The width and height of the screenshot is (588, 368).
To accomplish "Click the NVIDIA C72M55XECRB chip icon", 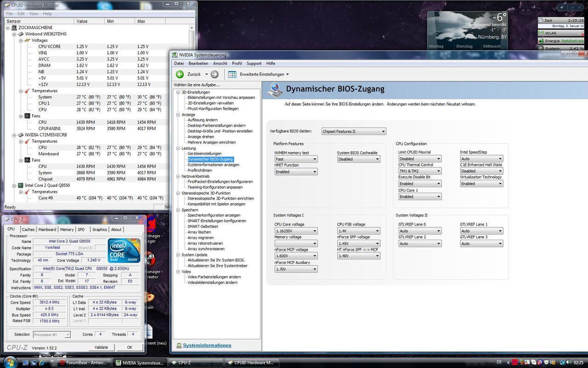I will (x=20, y=135).
